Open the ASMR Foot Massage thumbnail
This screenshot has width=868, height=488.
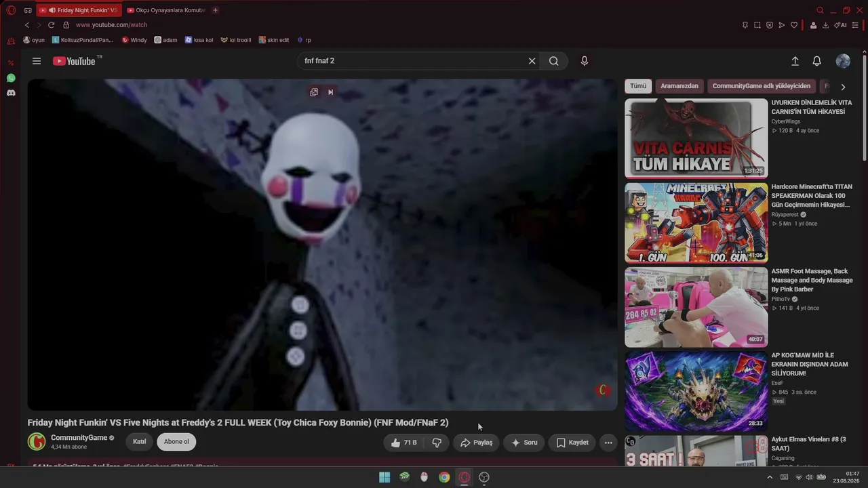[x=696, y=307]
